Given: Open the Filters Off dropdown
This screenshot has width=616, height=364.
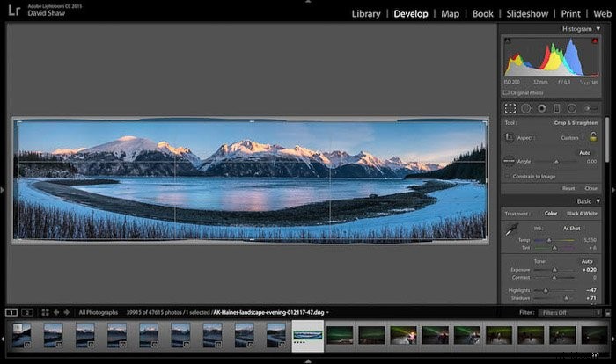Looking at the screenshot, I should coord(571,312).
